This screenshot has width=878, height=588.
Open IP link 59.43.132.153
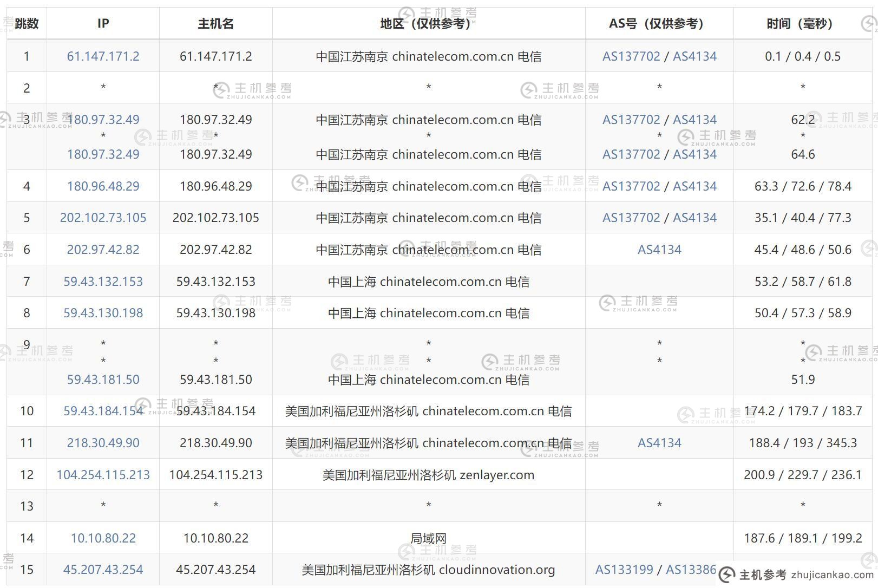(x=103, y=282)
